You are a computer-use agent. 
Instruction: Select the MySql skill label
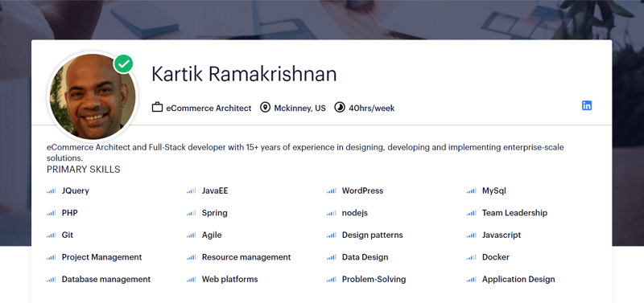pyautogui.click(x=494, y=191)
